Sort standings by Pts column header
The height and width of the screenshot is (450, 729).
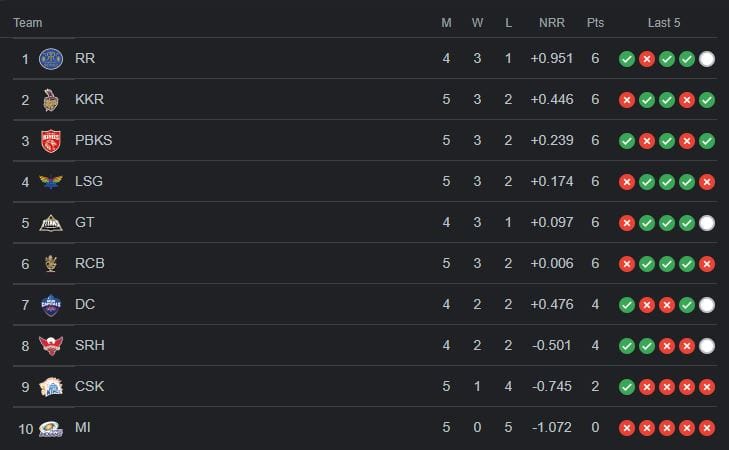595,23
